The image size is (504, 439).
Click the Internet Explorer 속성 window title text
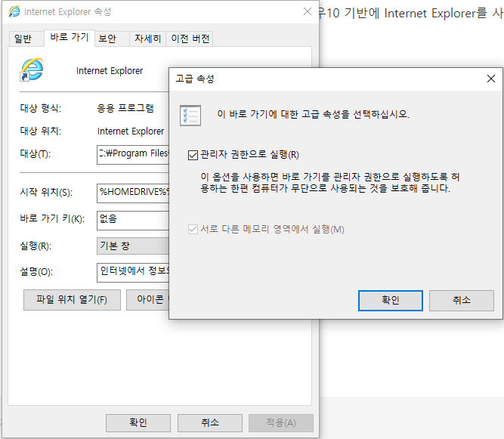tap(68, 12)
